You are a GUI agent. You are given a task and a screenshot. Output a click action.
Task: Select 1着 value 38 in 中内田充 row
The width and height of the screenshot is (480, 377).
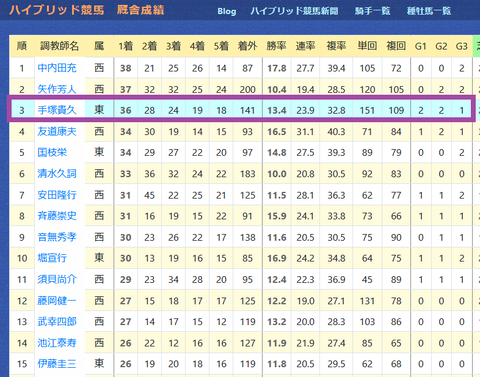126,68
